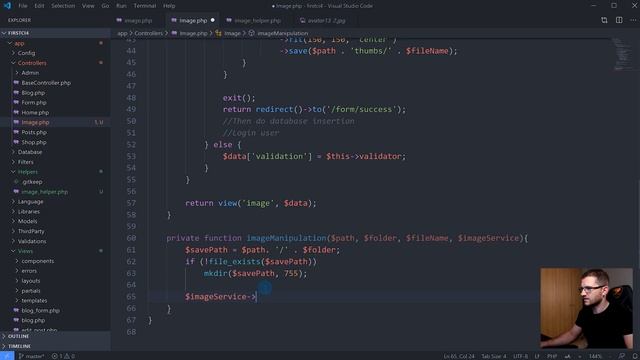This screenshot has height=360, width=640.
Task: Expand the OUTLINE section
Action: tap(55, 336)
